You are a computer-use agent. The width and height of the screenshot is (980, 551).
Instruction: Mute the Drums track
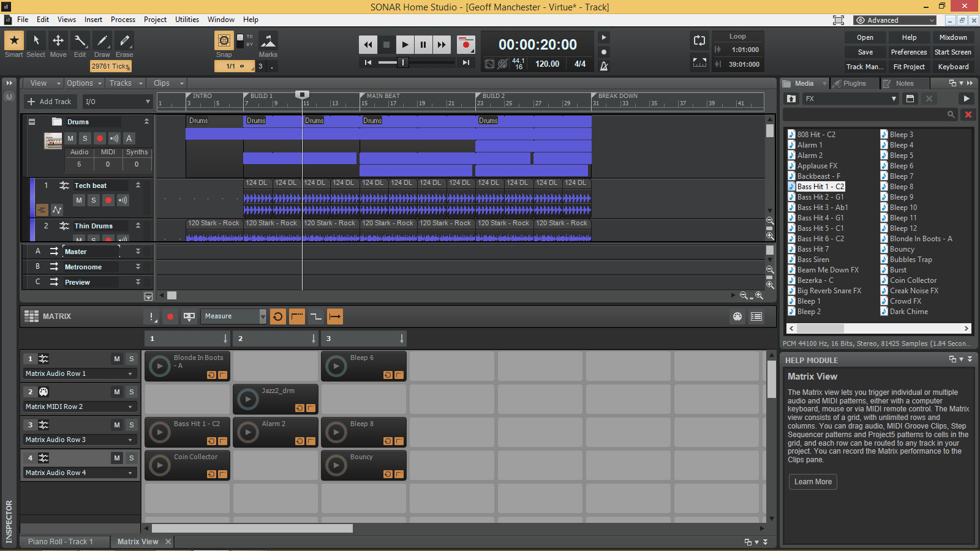tap(69, 138)
